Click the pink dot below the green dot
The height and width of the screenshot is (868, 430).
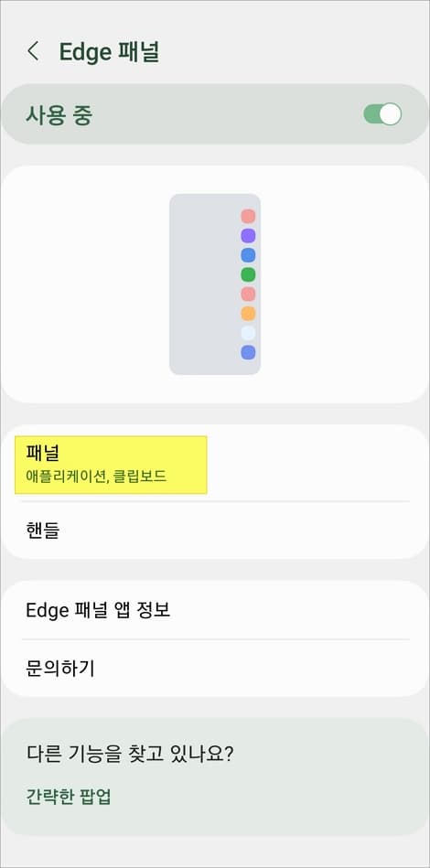point(248,294)
